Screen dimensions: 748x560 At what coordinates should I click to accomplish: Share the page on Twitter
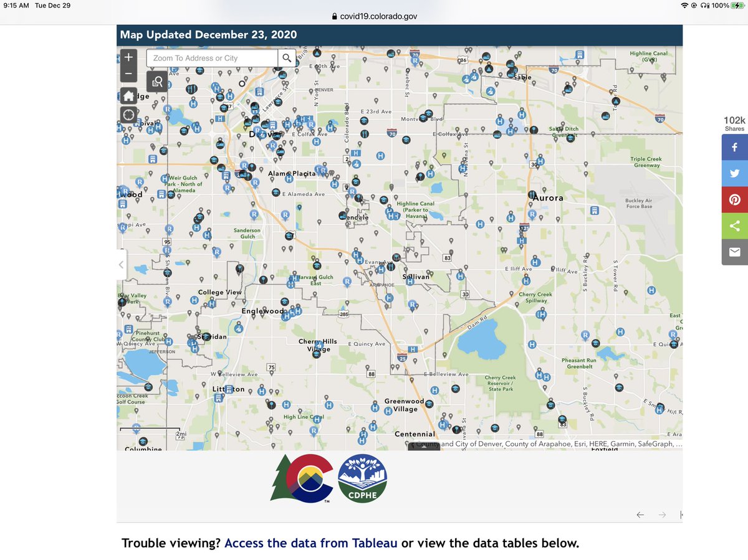(735, 173)
